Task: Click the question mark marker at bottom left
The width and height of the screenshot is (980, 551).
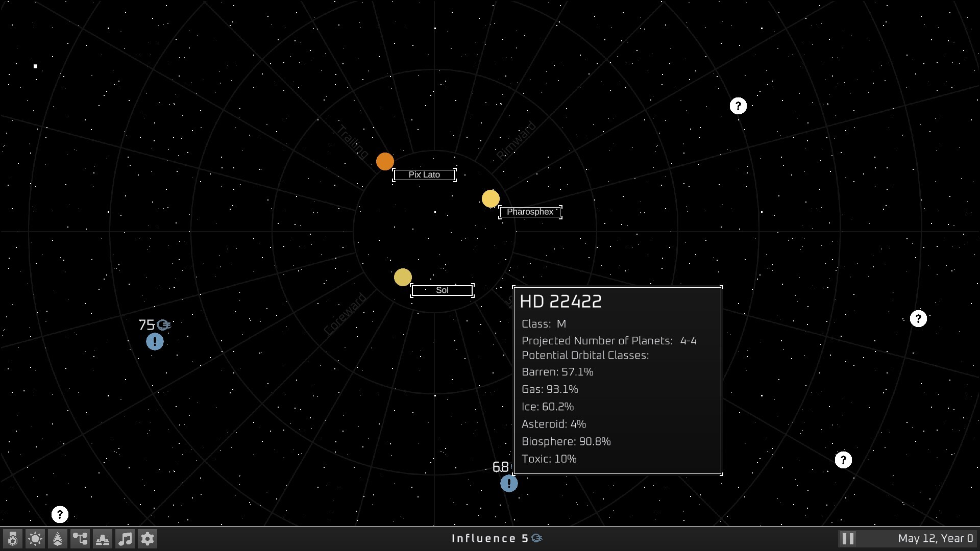Action: pyautogui.click(x=59, y=514)
